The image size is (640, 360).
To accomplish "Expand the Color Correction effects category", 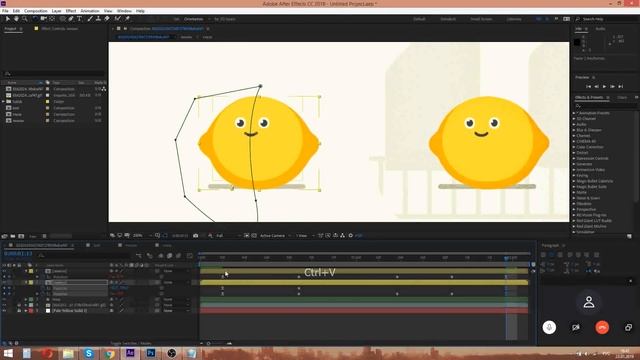I will tap(574, 147).
